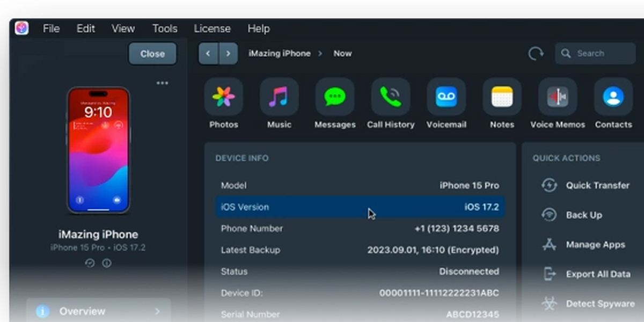Screen dimensions: 644x322
Task: Select the Latest Backup row
Action: coord(360,250)
